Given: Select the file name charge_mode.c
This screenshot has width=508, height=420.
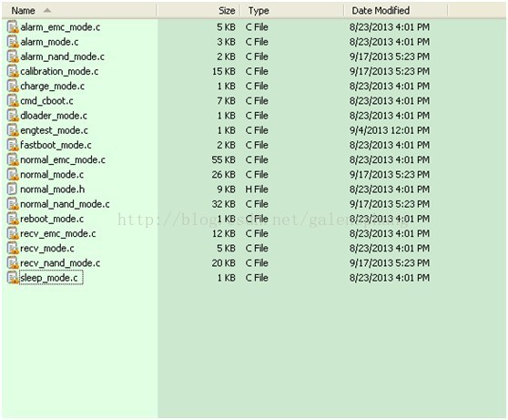Looking at the screenshot, I should tap(52, 87).
